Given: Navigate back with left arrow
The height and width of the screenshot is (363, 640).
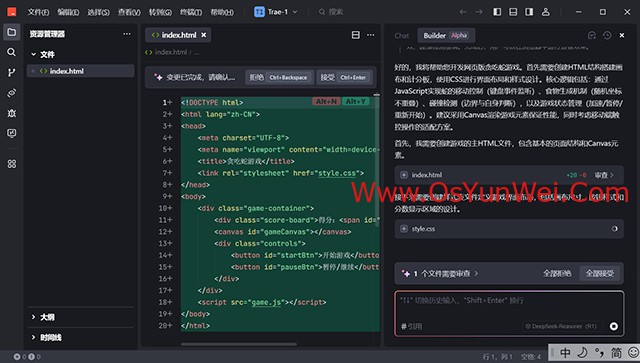Looking at the screenshot, I should (x=463, y=12).
